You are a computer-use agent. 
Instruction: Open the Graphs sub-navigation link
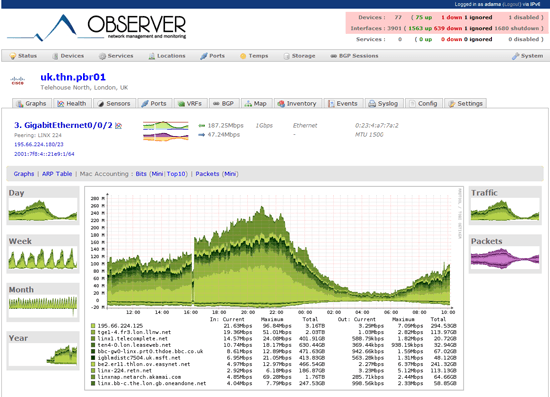point(24,174)
